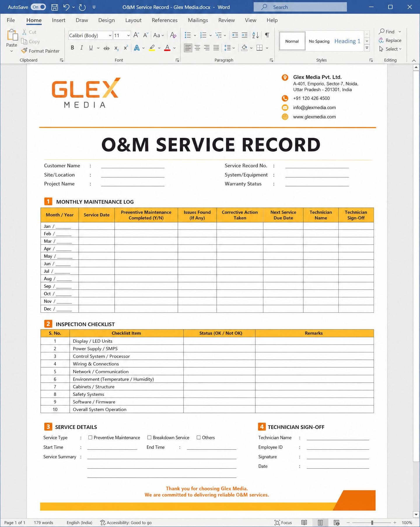Shrink the font size
This screenshot has width=420, height=527.
146,35
